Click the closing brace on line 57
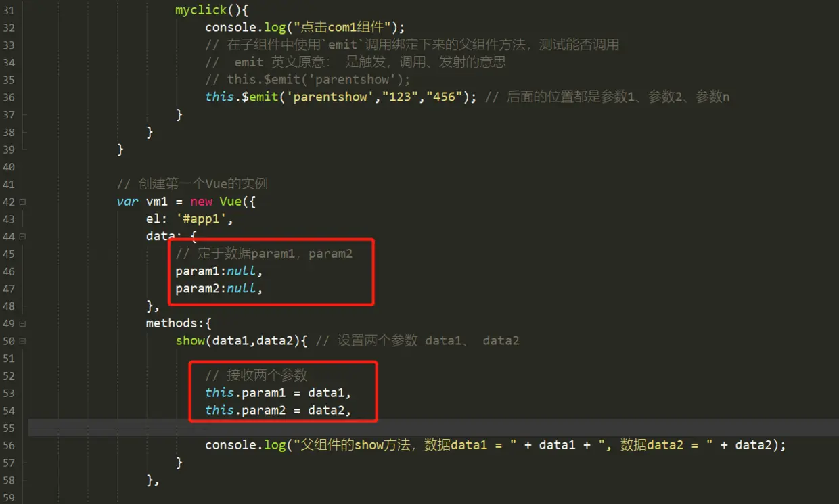 (179, 463)
